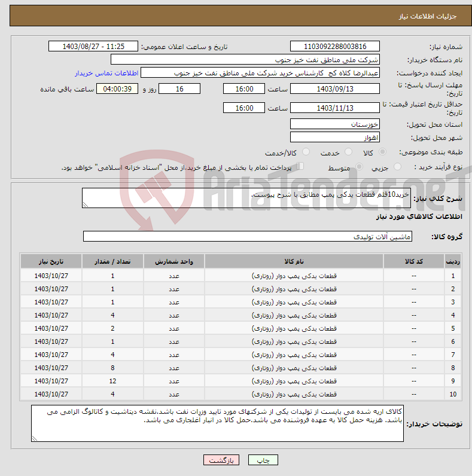Toggle the اسناد خزانه اسلامی payment checkbox

tap(300, 166)
